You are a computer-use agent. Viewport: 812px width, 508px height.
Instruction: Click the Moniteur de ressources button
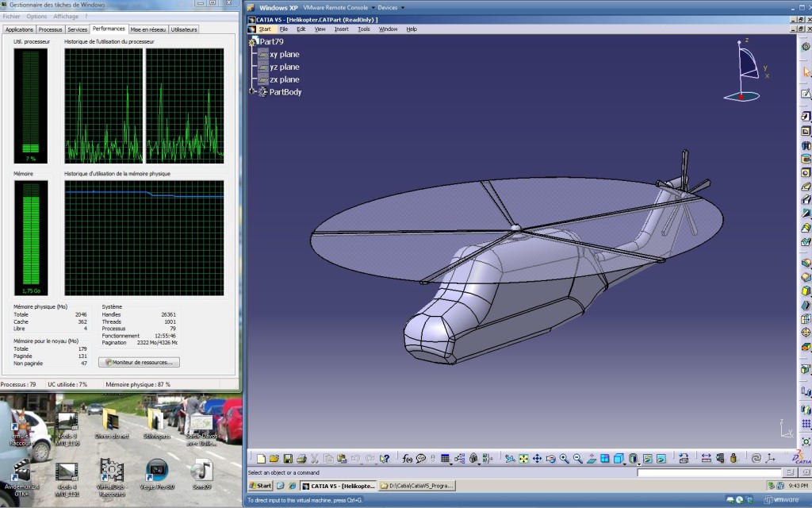(140, 362)
